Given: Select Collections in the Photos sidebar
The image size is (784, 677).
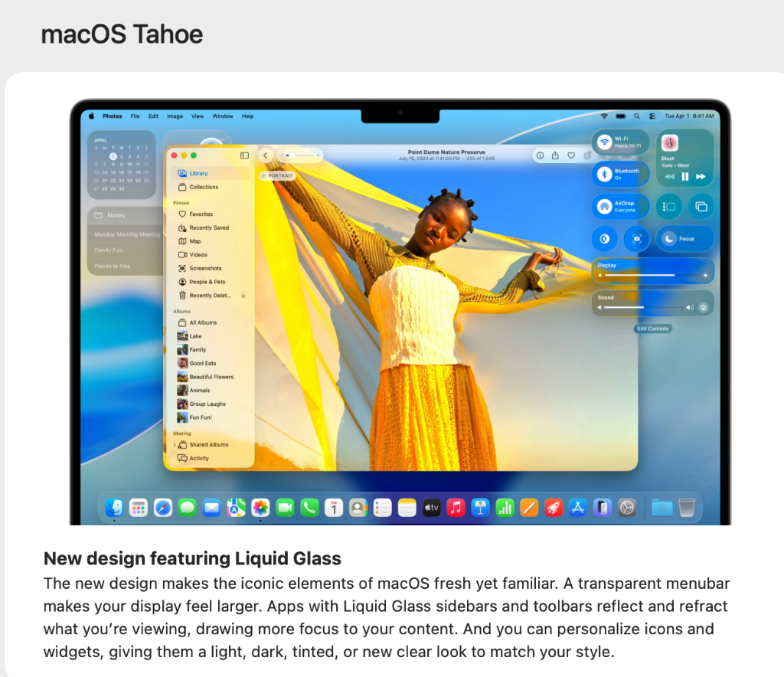Looking at the screenshot, I should click(210, 187).
